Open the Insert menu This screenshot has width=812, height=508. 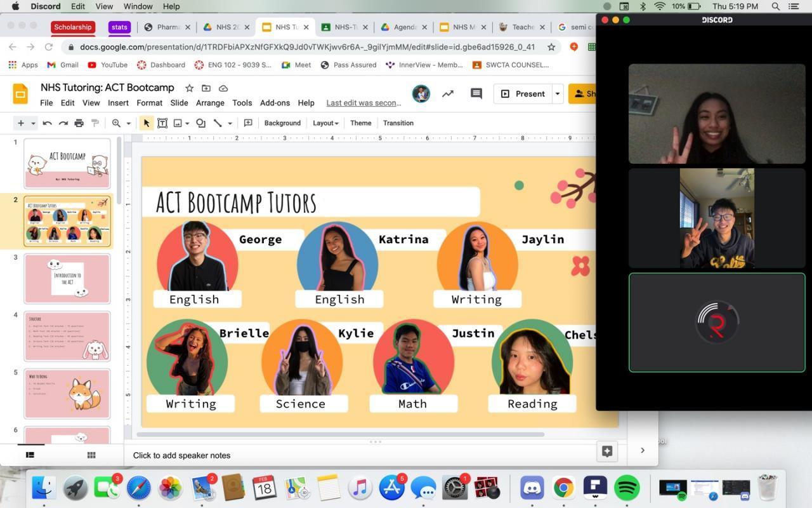[x=118, y=103]
